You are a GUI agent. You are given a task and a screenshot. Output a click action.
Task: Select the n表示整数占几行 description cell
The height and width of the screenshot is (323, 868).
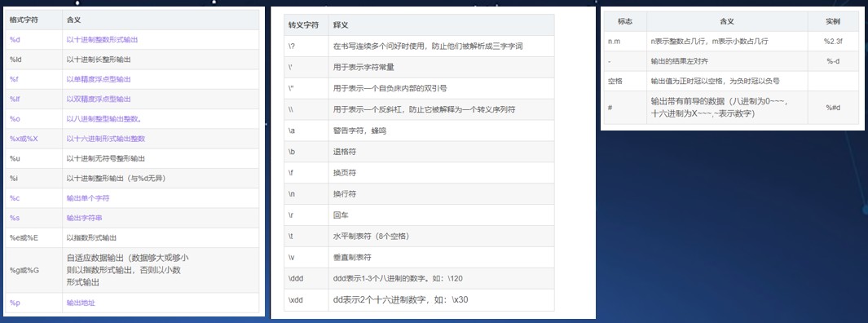pyautogui.click(x=727, y=42)
